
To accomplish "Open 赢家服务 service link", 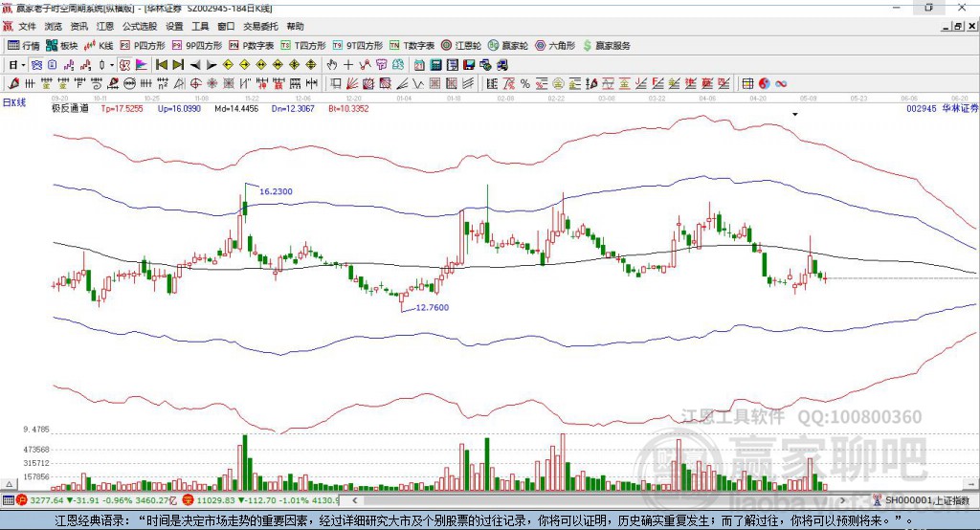I will 606,46.
